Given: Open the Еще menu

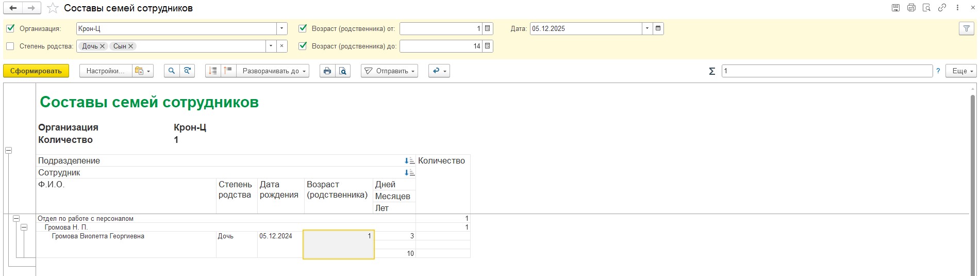Looking at the screenshot, I should (x=961, y=71).
